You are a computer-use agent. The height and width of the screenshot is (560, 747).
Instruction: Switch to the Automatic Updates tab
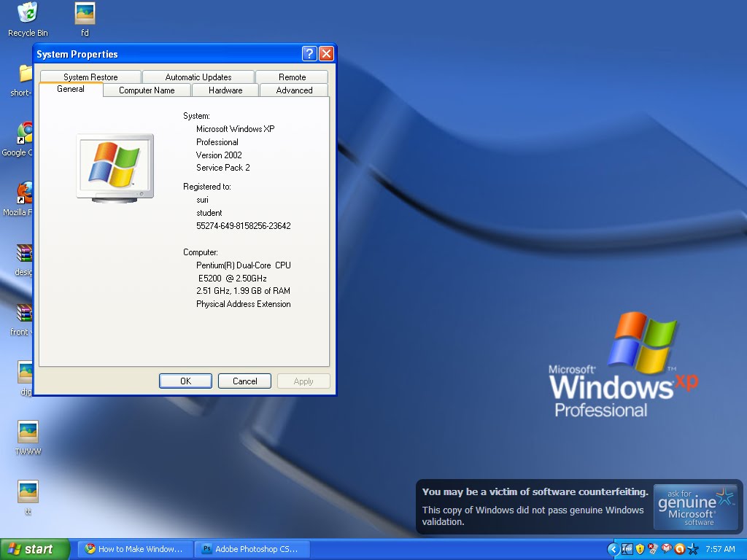pyautogui.click(x=198, y=77)
